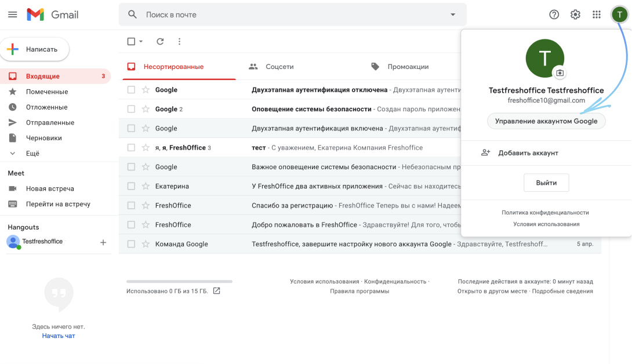Click the 'Начать чат' link

tap(59, 336)
